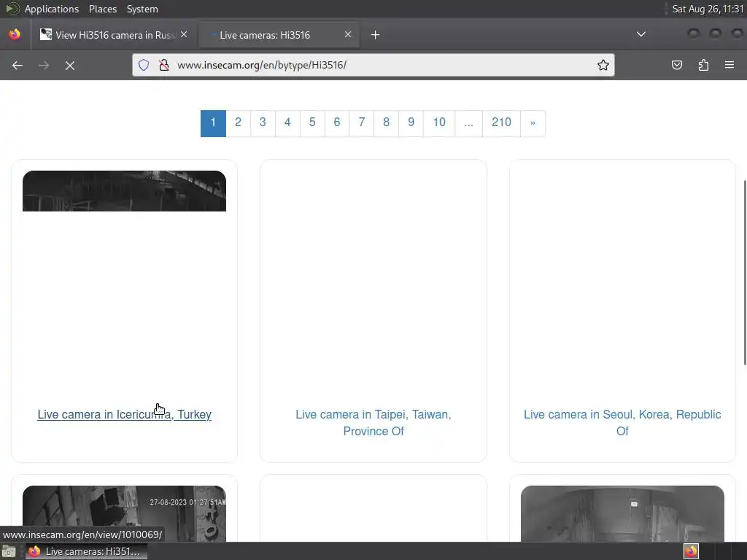Click the Firefox icon in the bottom tray

tap(691, 551)
